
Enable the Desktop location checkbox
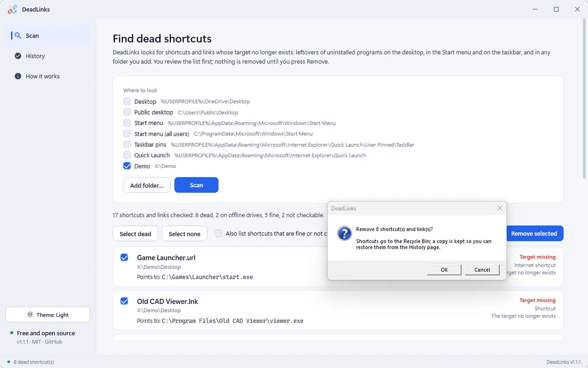[127, 101]
